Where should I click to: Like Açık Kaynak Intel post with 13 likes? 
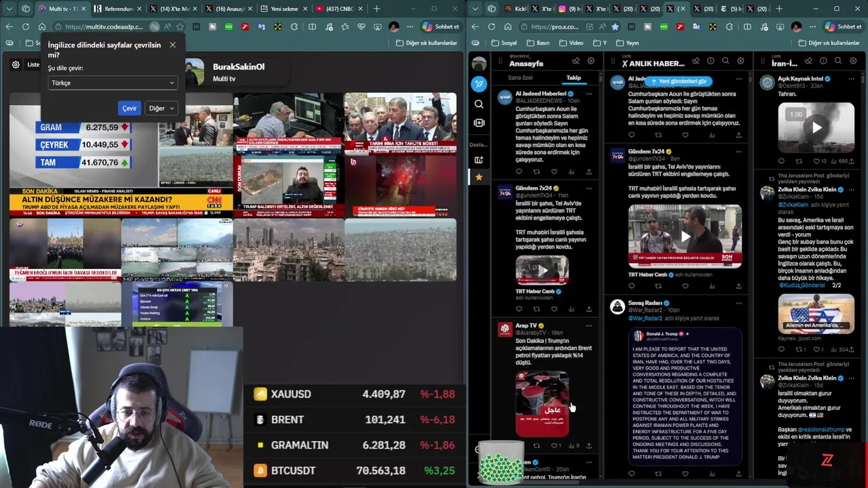[818, 161]
